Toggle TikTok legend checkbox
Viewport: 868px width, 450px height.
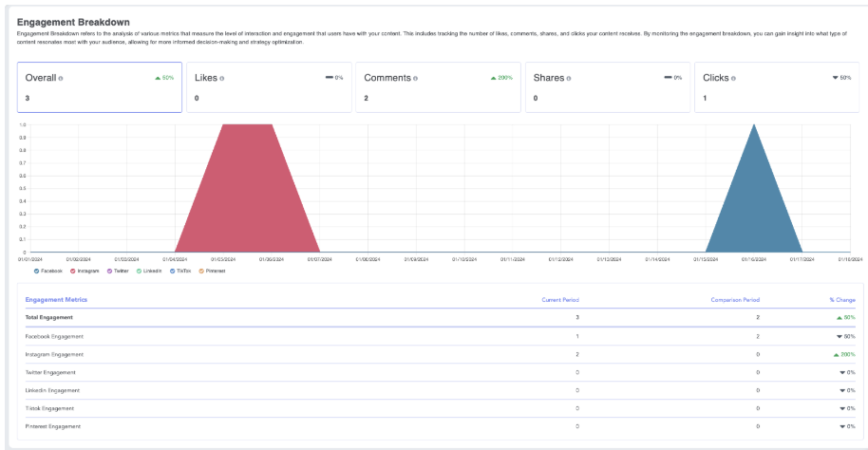click(173, 271)
